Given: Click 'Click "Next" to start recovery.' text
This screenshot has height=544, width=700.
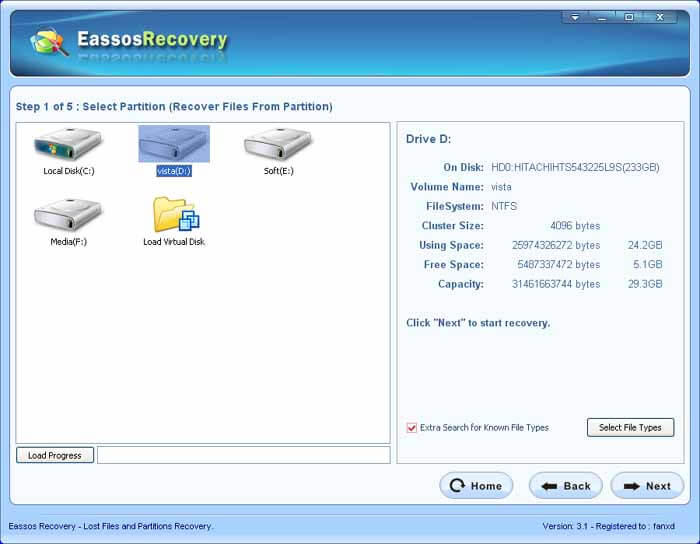Looking at the screenshot, I should click(x=478, y=323).
